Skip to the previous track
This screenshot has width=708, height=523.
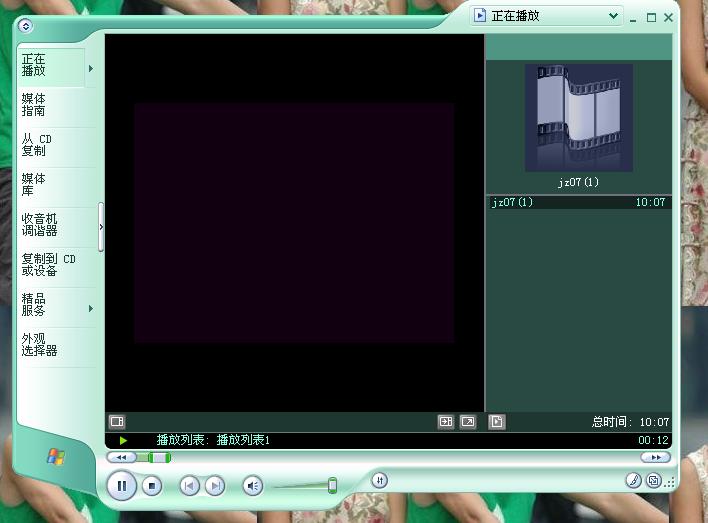pos(189,486)
